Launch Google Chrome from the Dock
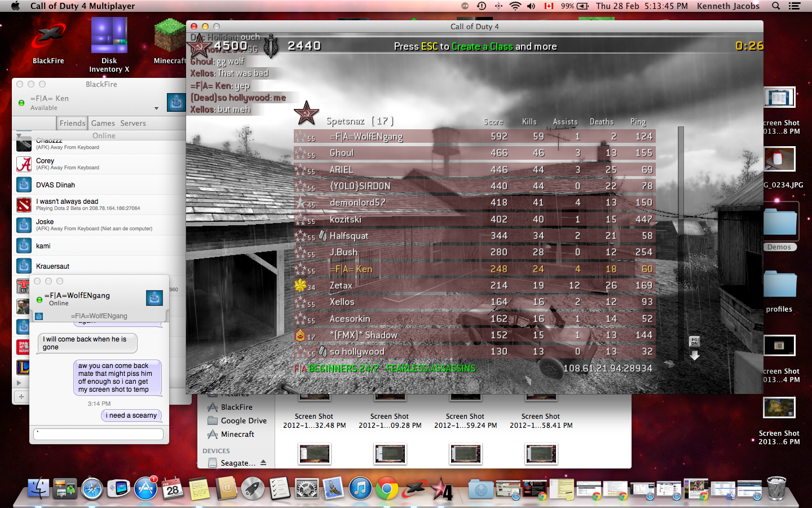 [x=387, y=489]
